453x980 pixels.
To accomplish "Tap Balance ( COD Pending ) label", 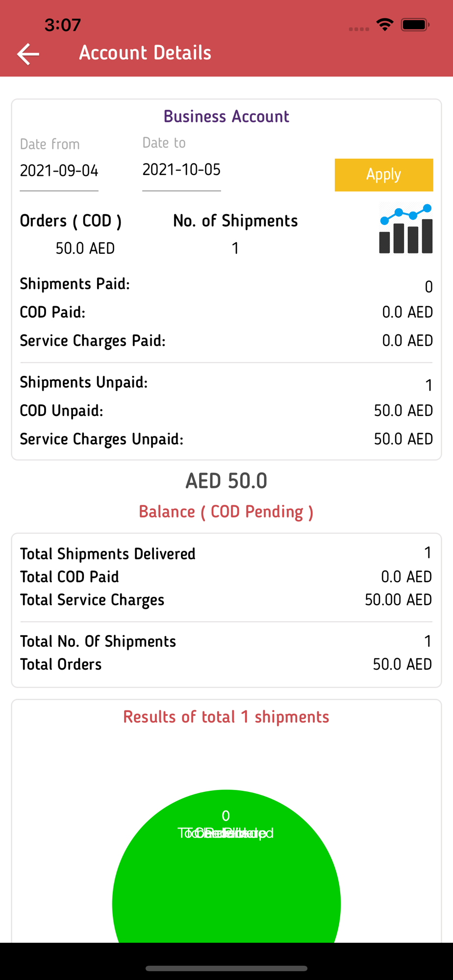I will (226, 512).
